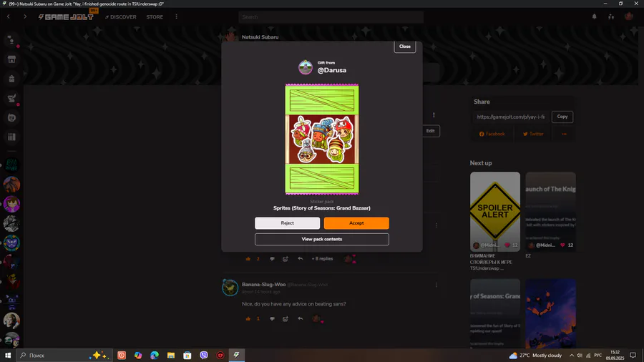The width and height of the screenshot is (644, 362).
Task: Click the Game Jolt logo
Action: pyautogui.click(x=66, y=17)
